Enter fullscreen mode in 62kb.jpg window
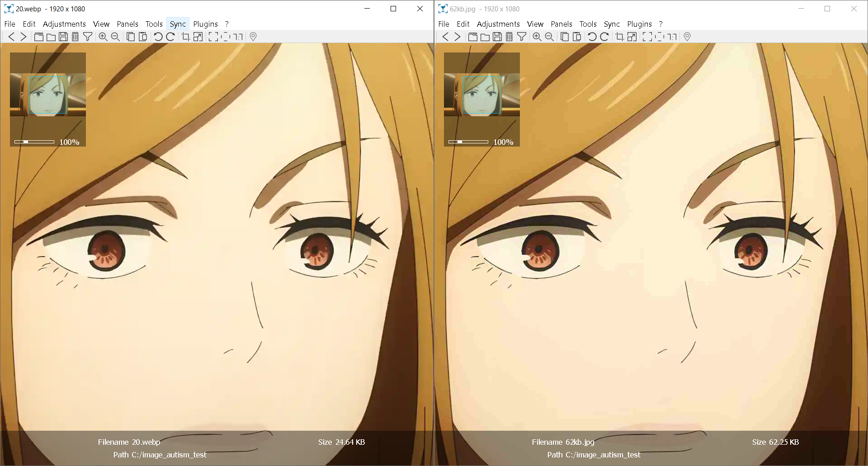The width and height of the screenshot is (868, 466). [647, 37]
